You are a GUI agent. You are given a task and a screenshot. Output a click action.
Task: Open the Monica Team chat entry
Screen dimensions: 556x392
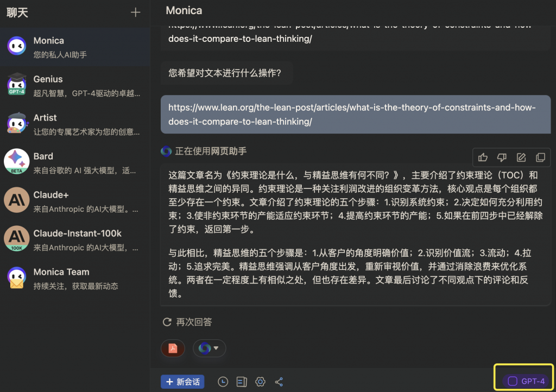coord(75,278)
